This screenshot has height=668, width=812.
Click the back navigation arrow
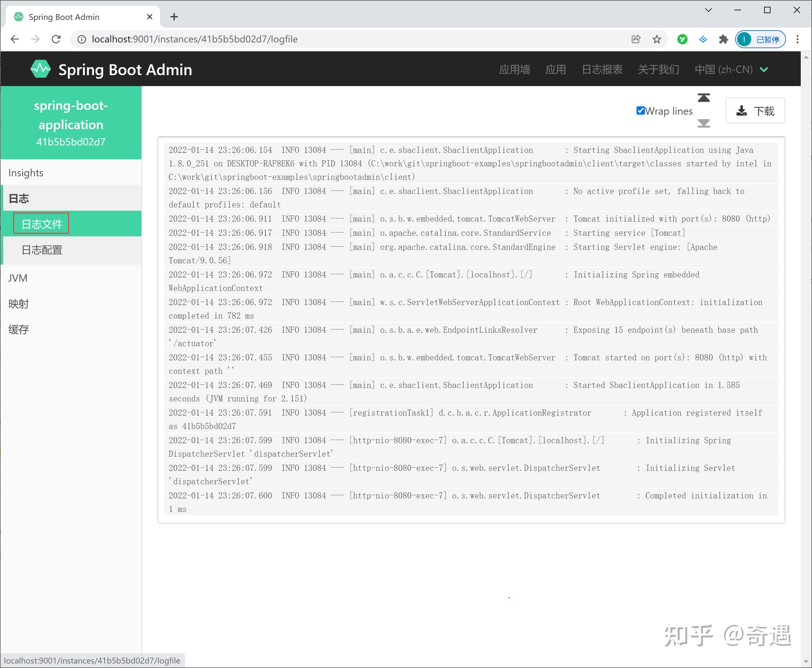[x=14, y=39]
